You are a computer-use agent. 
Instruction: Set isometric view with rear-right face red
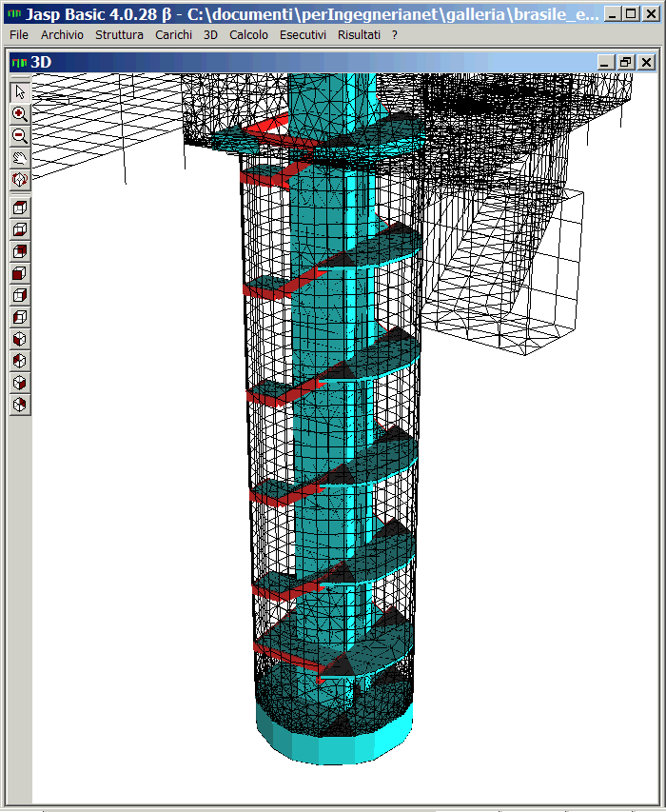(x=20, y=405)
